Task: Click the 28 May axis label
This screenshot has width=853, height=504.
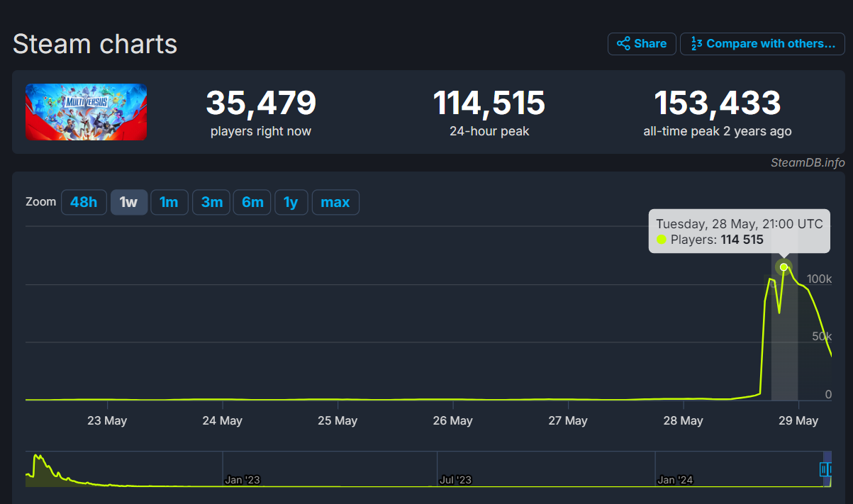Action: (x=683, y=420)
